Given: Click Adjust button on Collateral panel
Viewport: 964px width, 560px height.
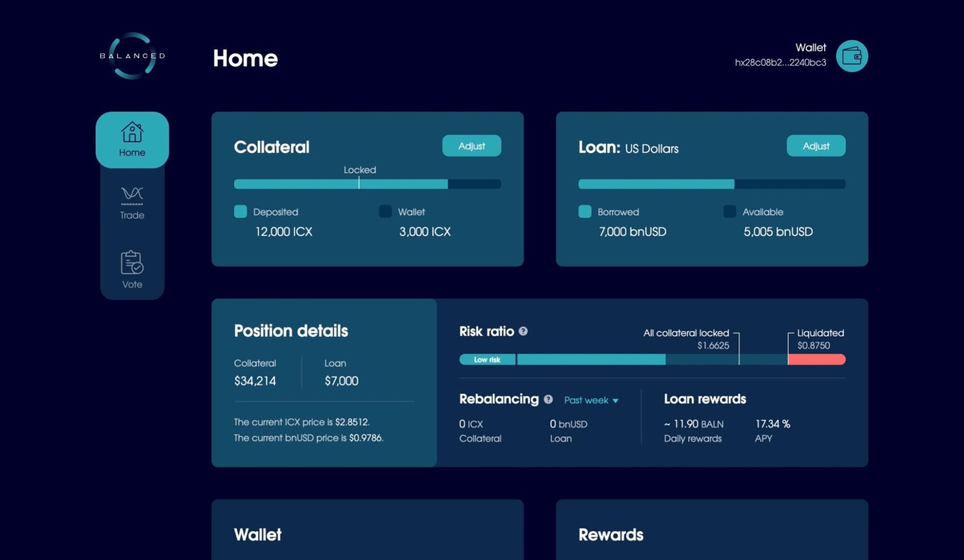Looking at the screenshot, I should [472, 146].
